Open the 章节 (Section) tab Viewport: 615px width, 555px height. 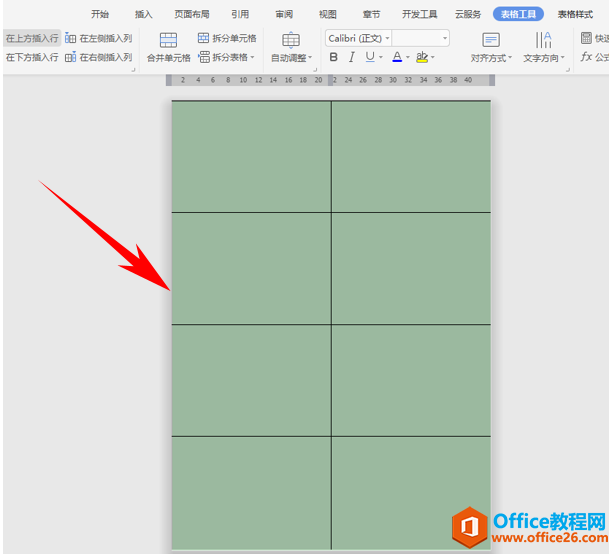(x=371, y=15)
